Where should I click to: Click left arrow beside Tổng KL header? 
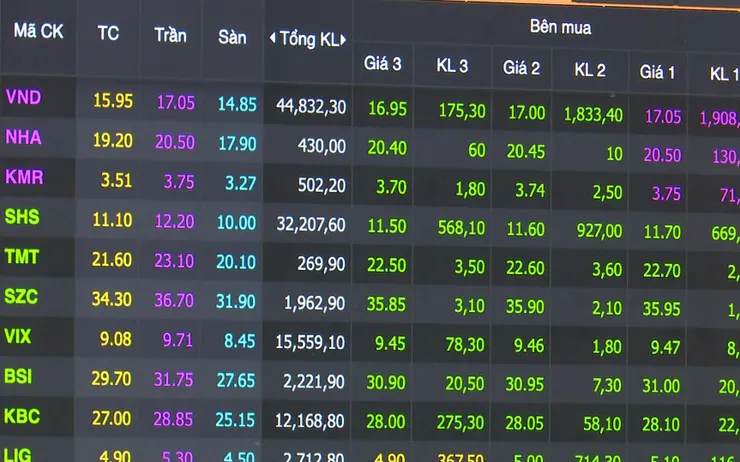click(x=272, y=38)
